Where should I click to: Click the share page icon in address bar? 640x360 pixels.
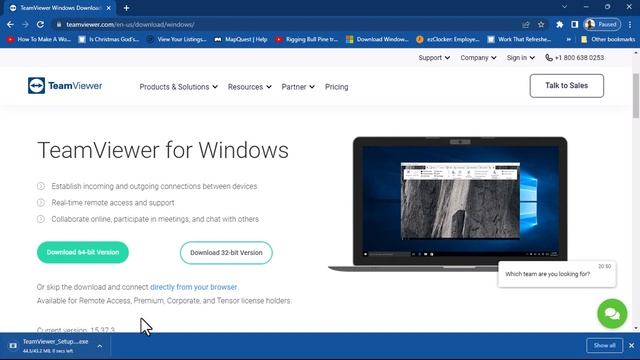coord(526,24)
